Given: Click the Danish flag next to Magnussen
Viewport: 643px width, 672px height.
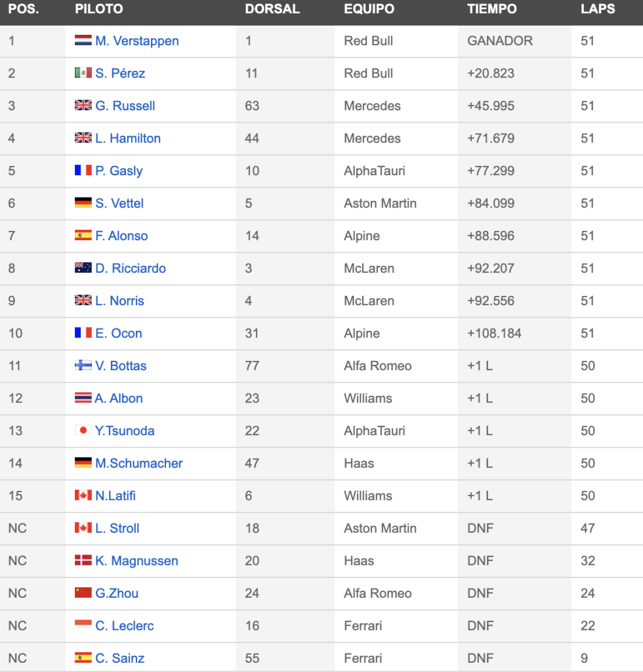Looking at the screenshot, I should [83, 560].
